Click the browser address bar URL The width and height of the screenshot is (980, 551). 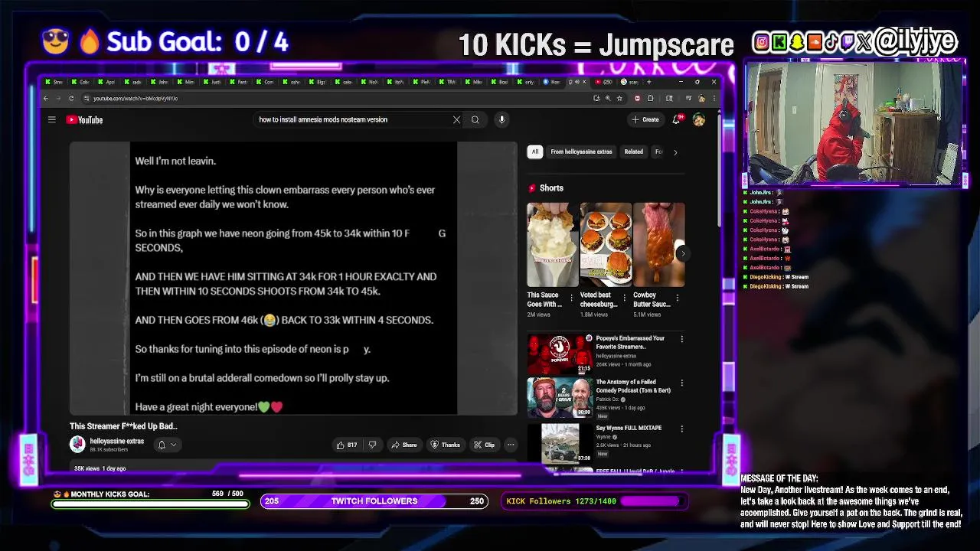coord(136,98)
